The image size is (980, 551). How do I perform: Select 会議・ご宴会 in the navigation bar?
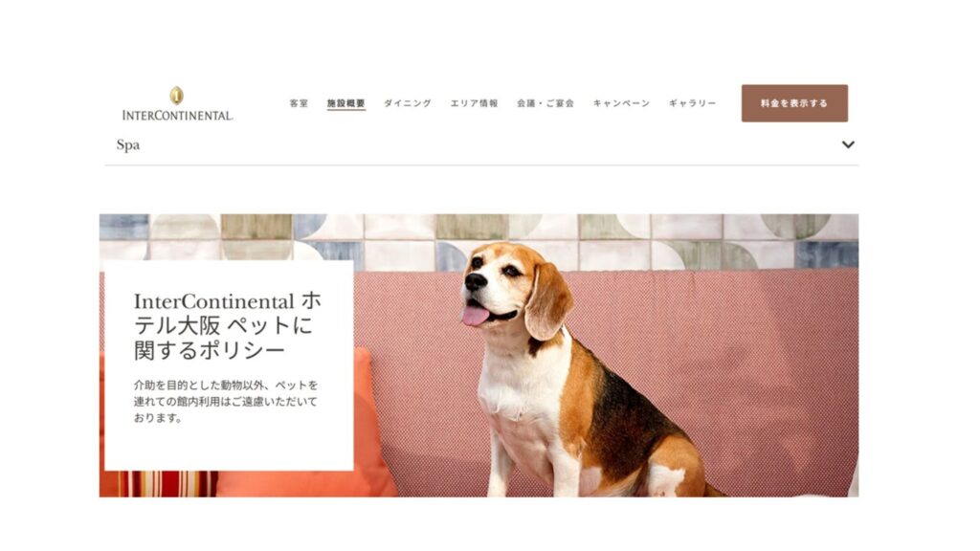[545, 103]
